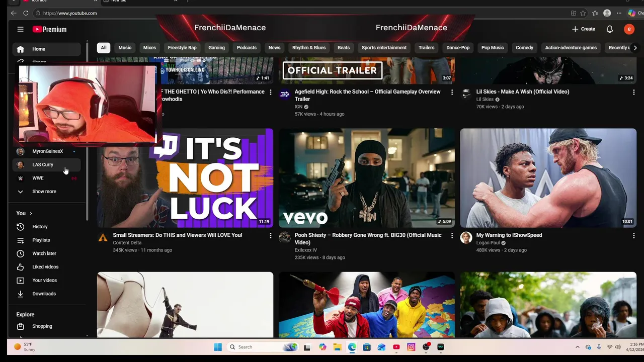The height and width of the screenshot is (362, 644).
Task: Open options menu for Yo Who Dis video
Action: (x=271, y=93)
